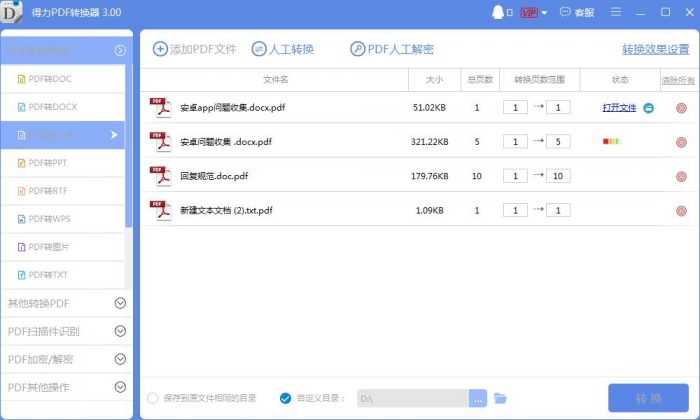Expand PDF其他操作 section
700x420 pixels.
point(120,387)
